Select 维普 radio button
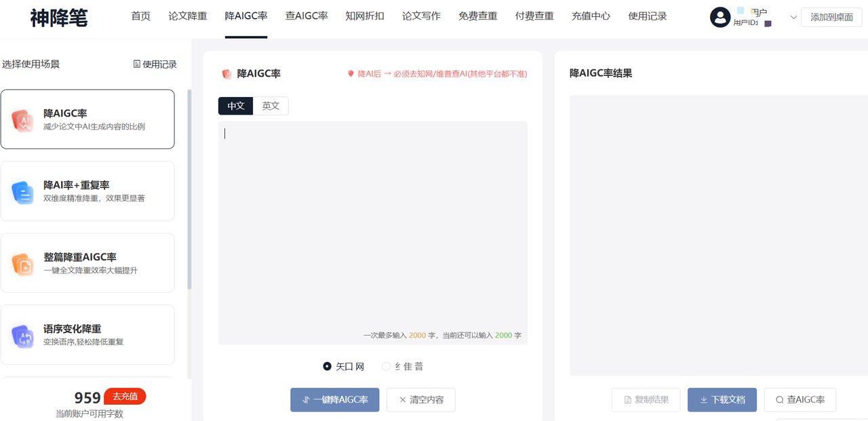The width and height of the screenshot is (868, 421). point(386,366)
